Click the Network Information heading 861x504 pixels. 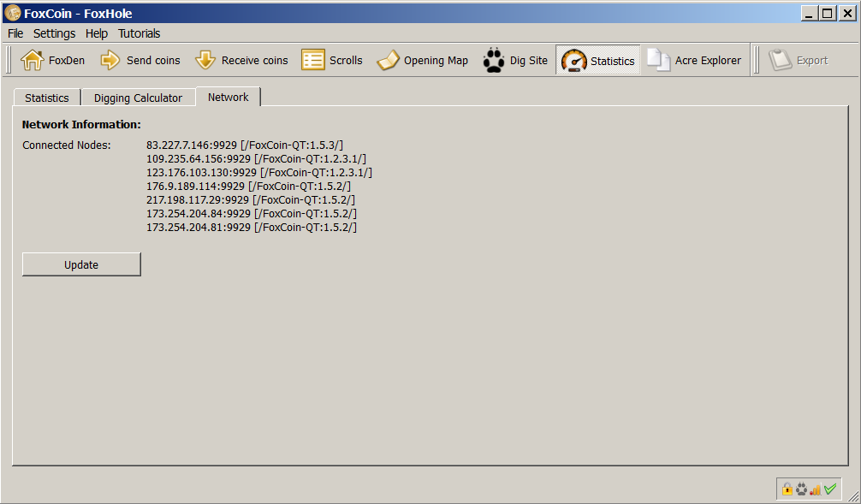(81, 125)
